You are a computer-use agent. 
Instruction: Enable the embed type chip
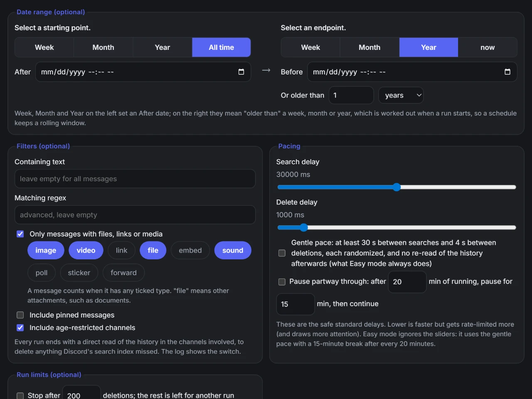(190, 250)
